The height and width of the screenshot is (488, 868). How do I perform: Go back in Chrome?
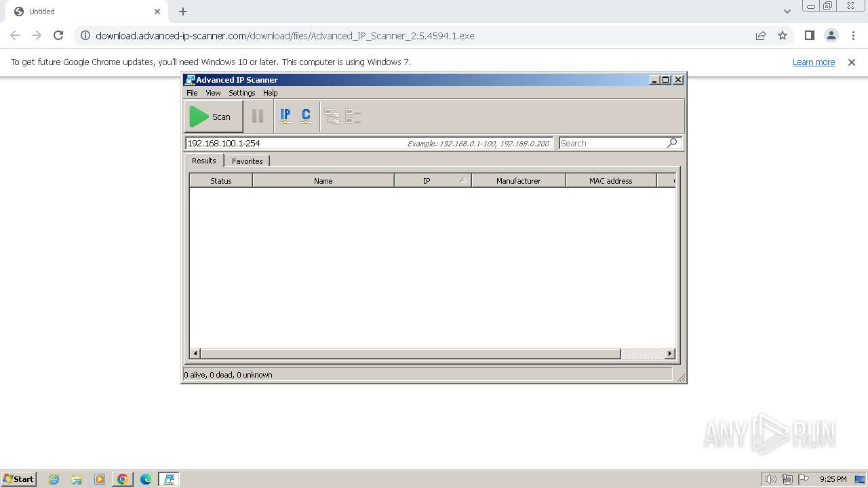click(x=15, y=35)
